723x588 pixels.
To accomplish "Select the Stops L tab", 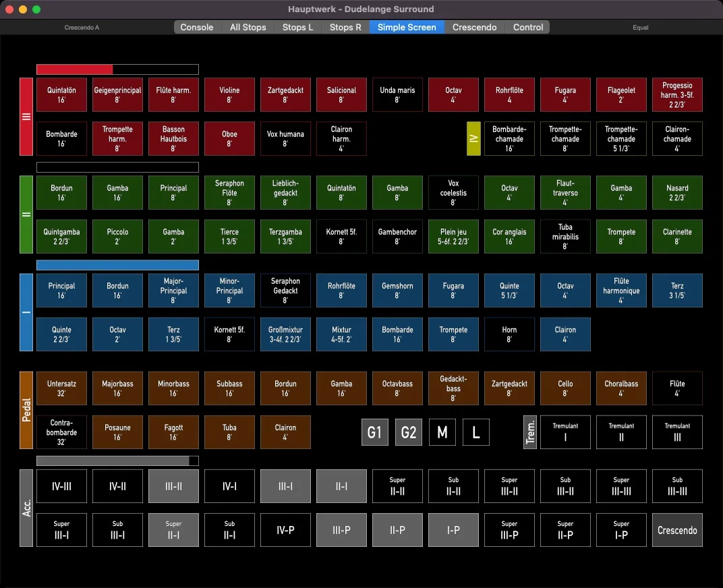I will (x=297, y=27).
